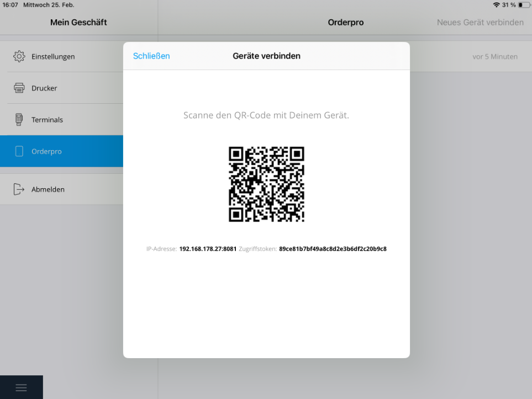Click the card terminal icon

(19, 119)
